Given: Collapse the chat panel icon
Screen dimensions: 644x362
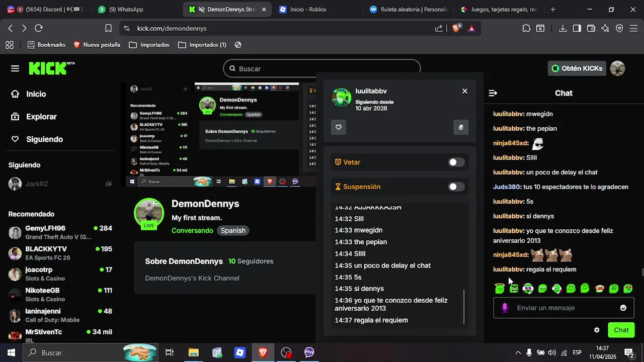Looking at the screenshot, I should pos(493,93).
